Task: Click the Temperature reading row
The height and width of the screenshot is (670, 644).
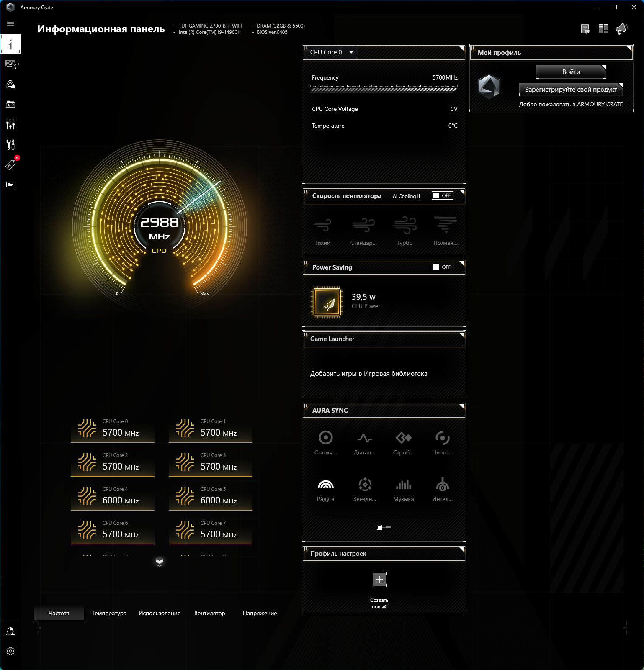Action: click(x=384, y=126)
